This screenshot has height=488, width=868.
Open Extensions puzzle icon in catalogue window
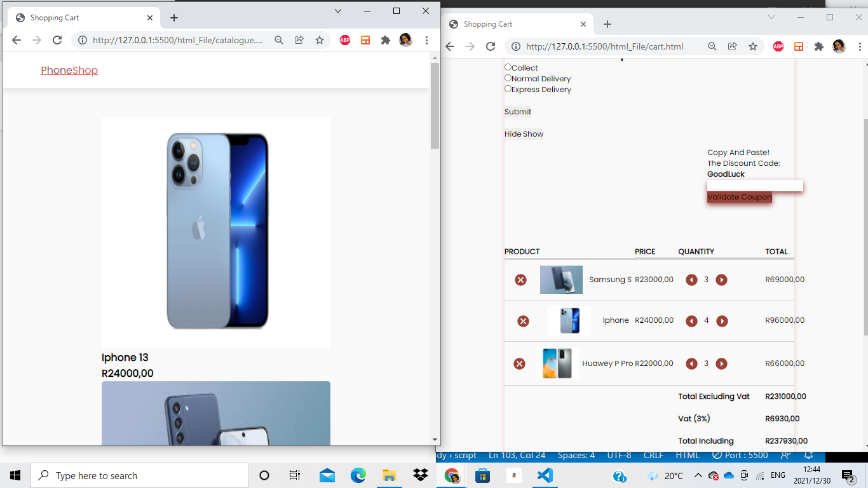pos(385,40)
